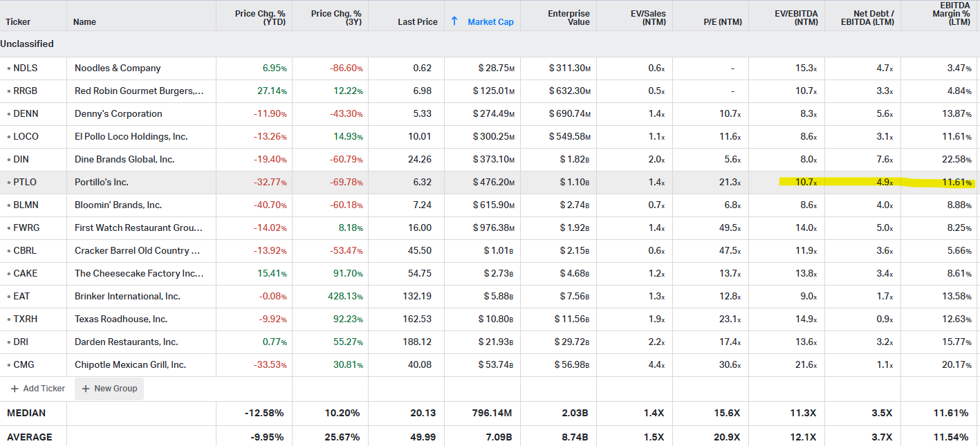Select the RRGB ticker
This screenshot has width=980, height=446.
pos(25,91)
